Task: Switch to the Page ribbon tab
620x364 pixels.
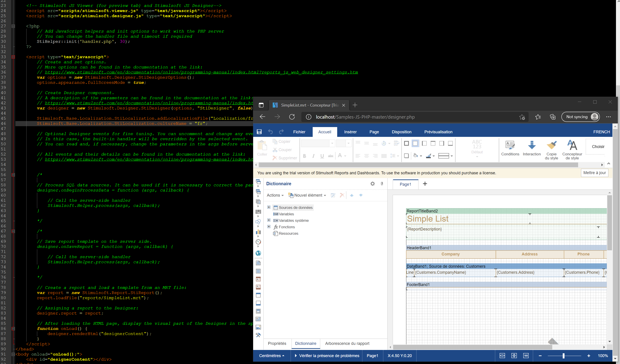Action: point(374,132)
